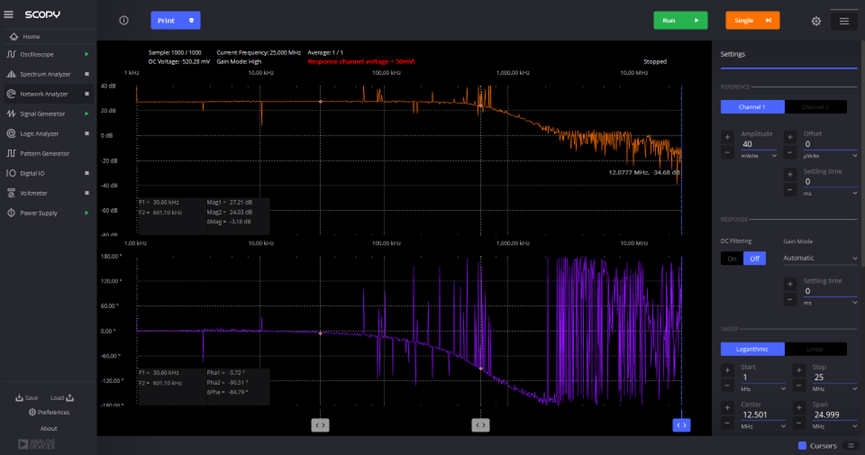Viewport: 865px width, 455px height.
Task: Toggle the settings panel menu icon
Action: [x=844, y=21]
